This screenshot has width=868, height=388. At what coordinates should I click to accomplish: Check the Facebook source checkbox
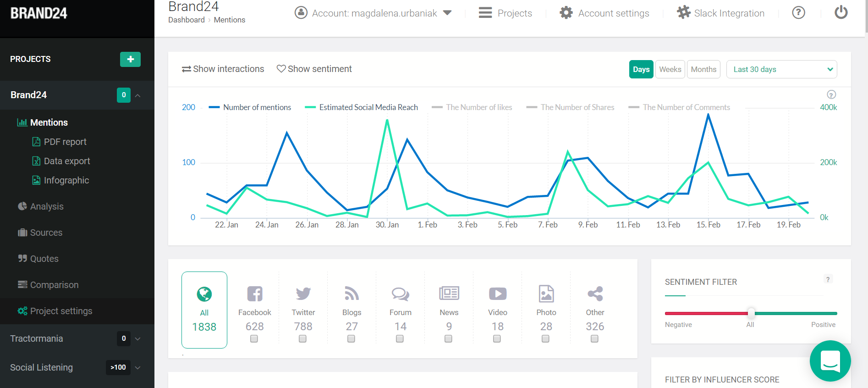(x=254, y=339)
